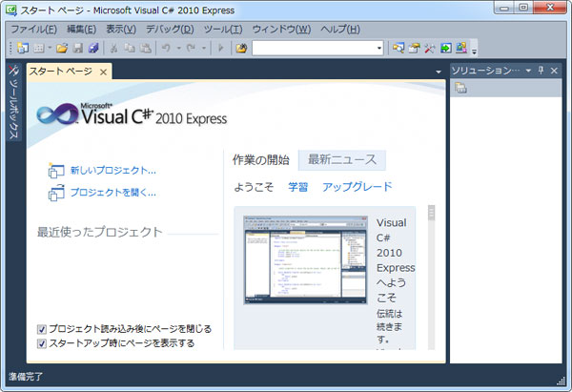572x392 pixels.
Task: Click the Save All icon
Action: (x=93, y=48)
